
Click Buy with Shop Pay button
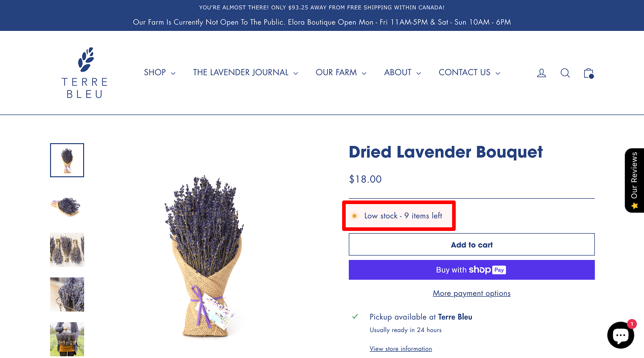pyautogui.click(x=472, y=270)
